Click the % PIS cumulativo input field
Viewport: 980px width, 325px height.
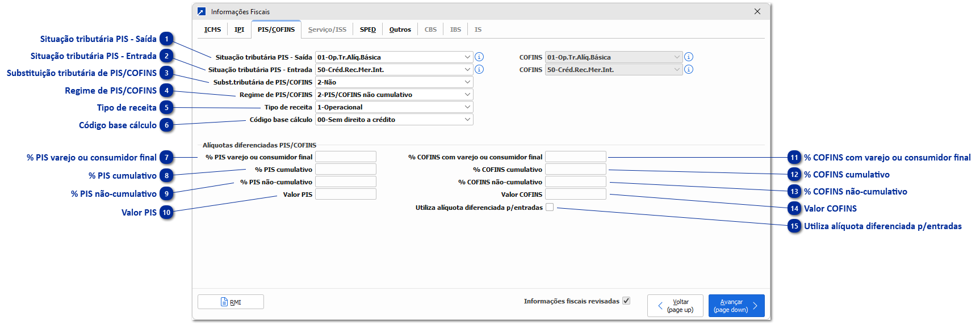pos(346,169)
